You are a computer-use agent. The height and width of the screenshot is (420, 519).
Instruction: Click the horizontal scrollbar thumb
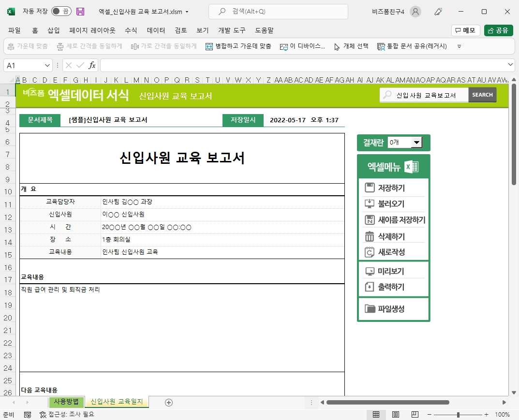(387, 403)
